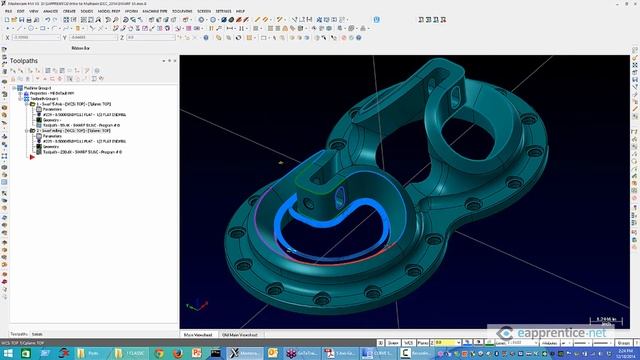Open the ANALYZE menu
The height and width of the screenshot is (360, 640).
[51, 11]
